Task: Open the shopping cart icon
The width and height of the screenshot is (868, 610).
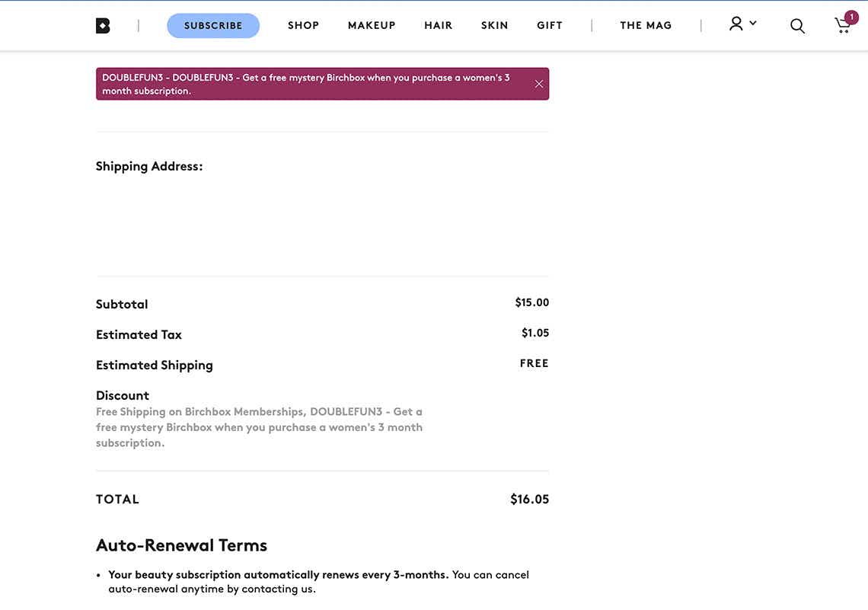Action: [842, 26]
